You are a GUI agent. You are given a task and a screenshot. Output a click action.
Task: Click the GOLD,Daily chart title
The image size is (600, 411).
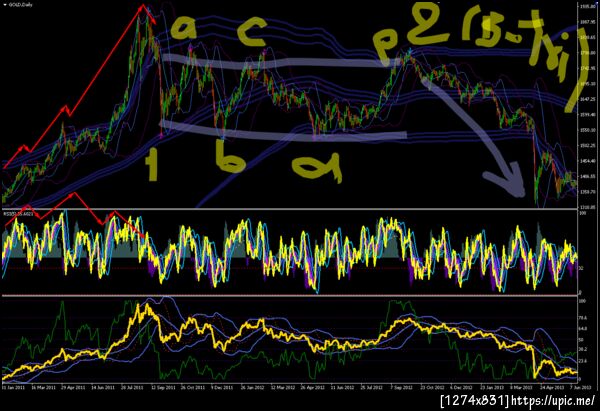[20, 5]
